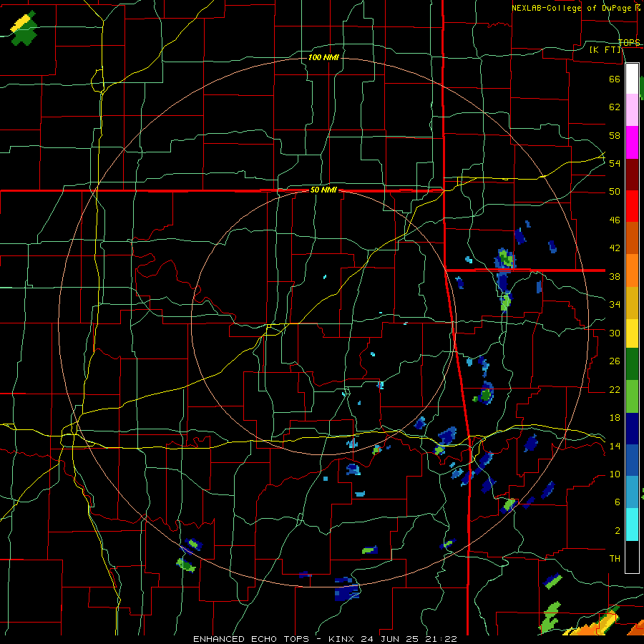
Task: Select the light blue legend swatch
Action: pos(632,492)
